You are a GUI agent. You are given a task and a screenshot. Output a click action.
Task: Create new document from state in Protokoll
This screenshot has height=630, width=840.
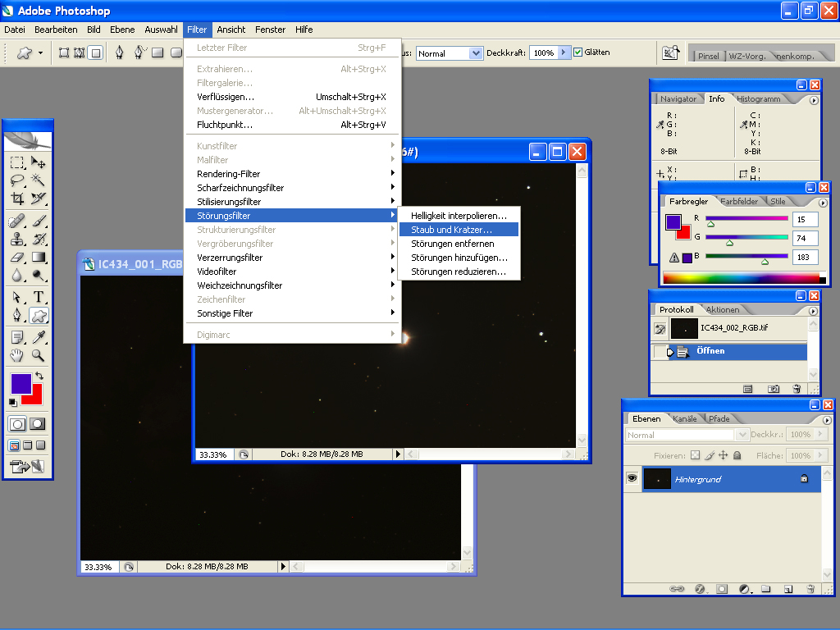[748, 389]
